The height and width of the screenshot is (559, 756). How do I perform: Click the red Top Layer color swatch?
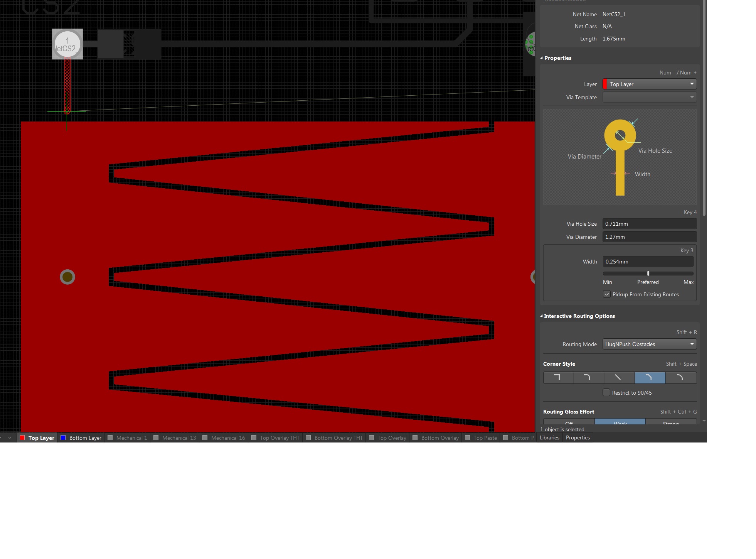(x=22, y=438)
